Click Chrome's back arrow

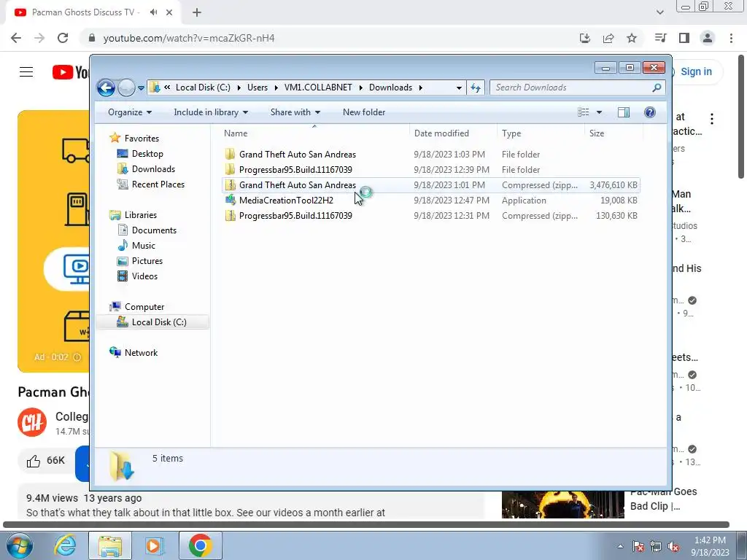pyautogui.click(x=16, y=38)
